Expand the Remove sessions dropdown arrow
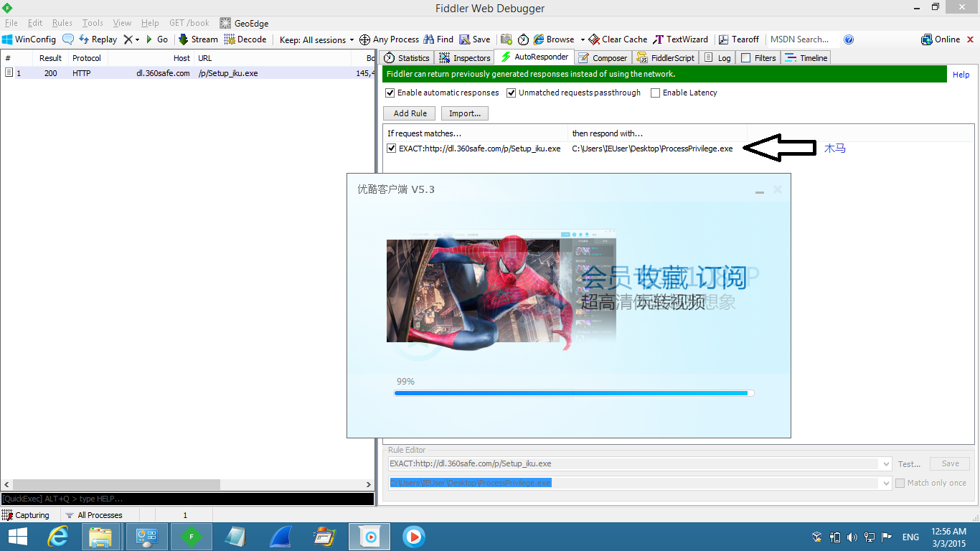Image resolution: width=980 pixels, height=551 pixels. [x=137, y=39]
